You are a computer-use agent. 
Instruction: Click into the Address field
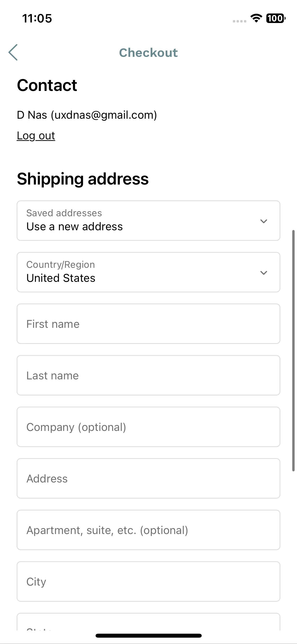148,479
